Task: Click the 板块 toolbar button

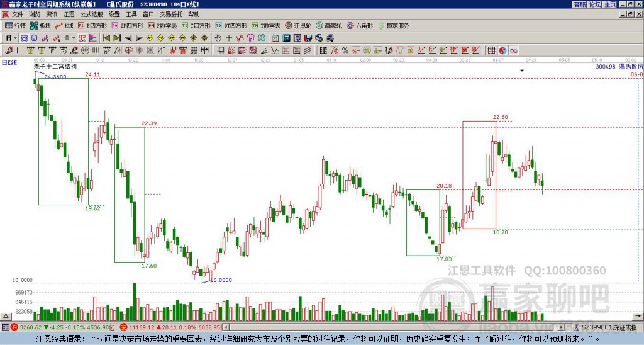Action: [x=41, y=25]
